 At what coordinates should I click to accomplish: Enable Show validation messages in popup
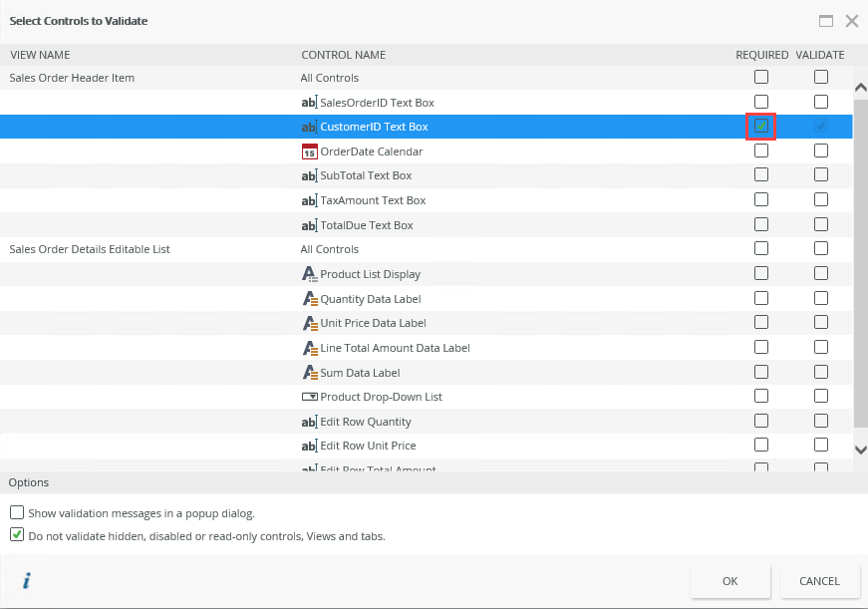tap(17, 513)
